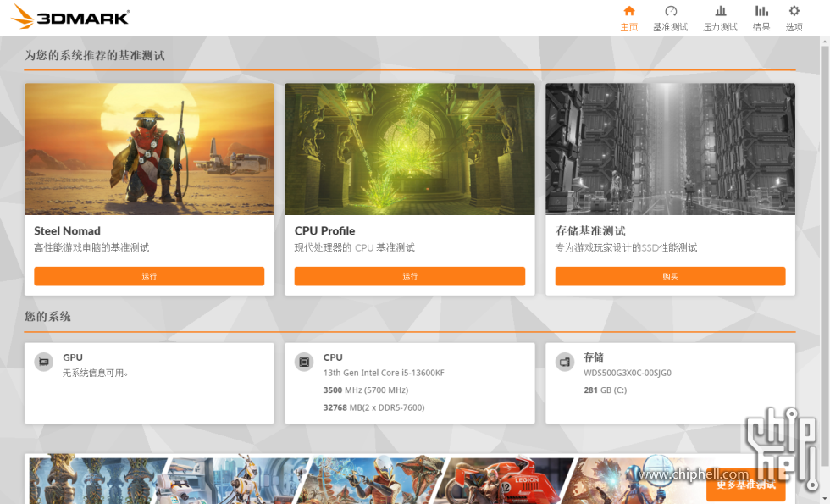Click the 32768 MB(2 x DDR5-7600) memory value
Viewport: 830px width, 504px height.
pos(373,407)
